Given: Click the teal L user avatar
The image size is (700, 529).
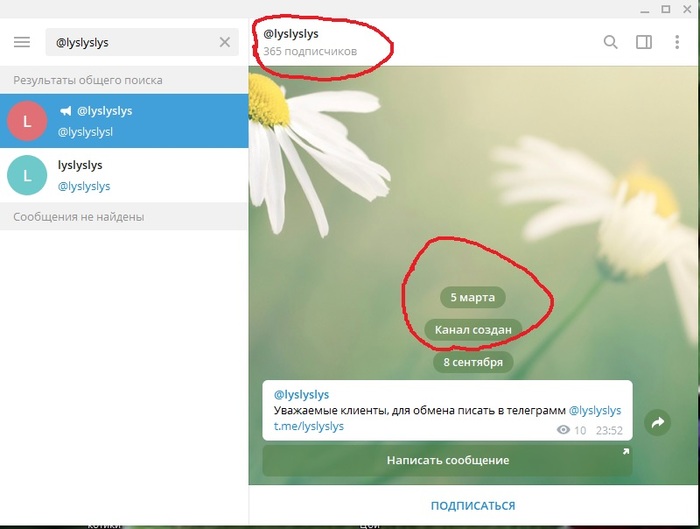Looking at the screenshot, I should point(27,175).
